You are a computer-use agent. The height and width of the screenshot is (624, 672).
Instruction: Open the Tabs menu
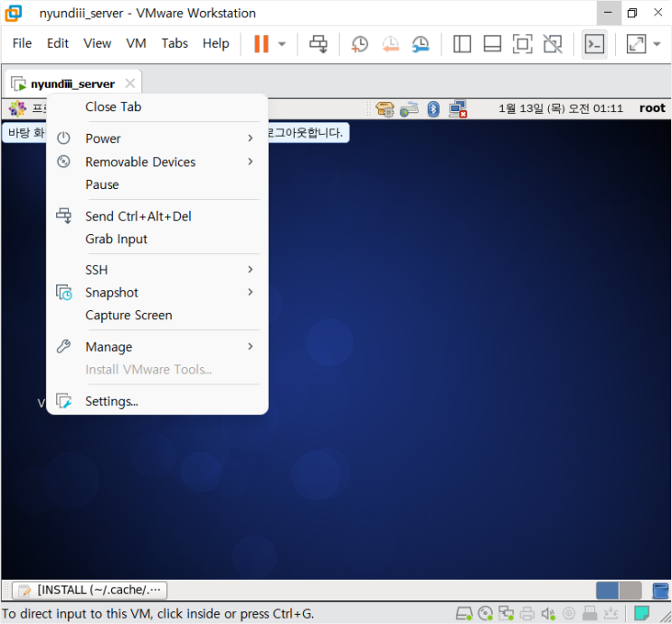pyautogui.click(x=175, y=43)
